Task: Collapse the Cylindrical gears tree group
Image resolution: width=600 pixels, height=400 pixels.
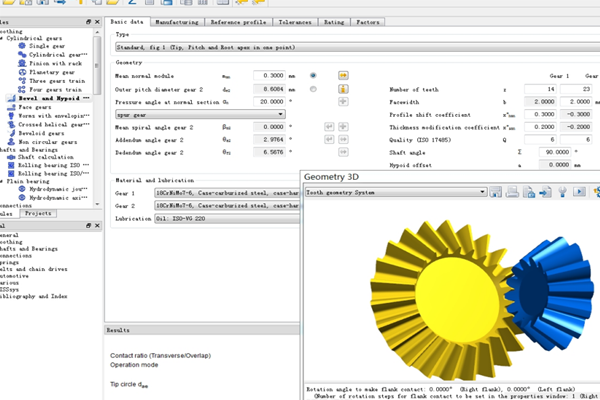Action: click(2, 38)
